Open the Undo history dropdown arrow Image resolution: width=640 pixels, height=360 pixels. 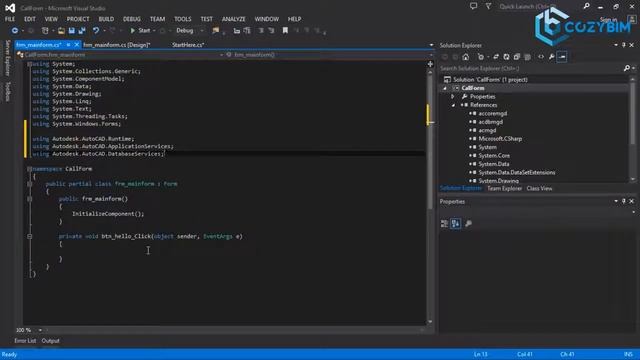tap(104, 31)
